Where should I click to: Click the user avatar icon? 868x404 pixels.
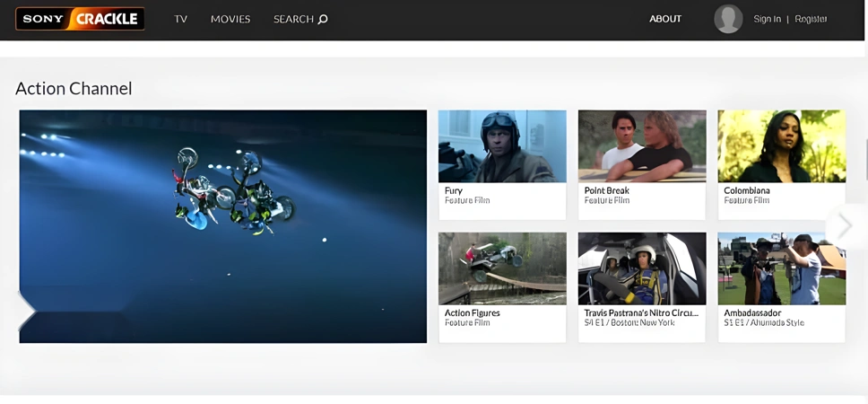728,19
